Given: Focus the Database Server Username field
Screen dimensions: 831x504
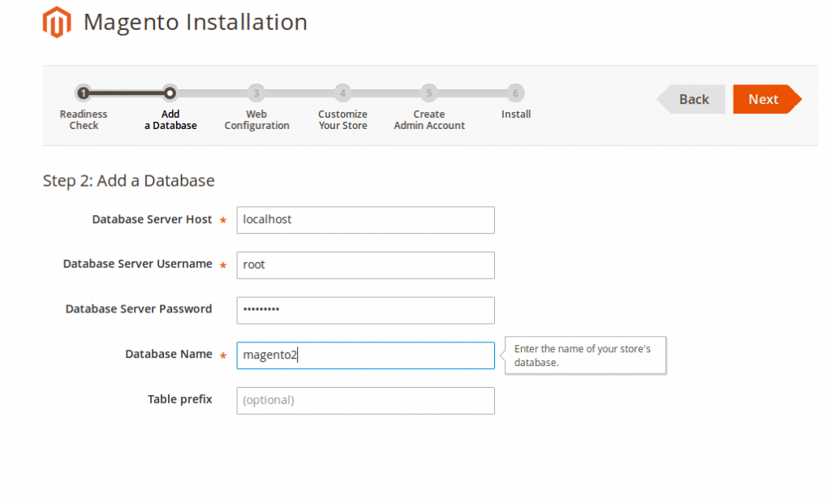Looking at the screenshot, I should (366, 265).
